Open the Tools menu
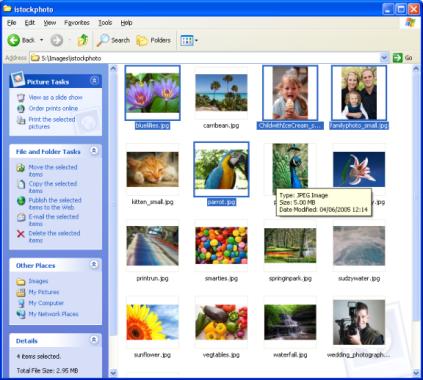 click(105, 23)
